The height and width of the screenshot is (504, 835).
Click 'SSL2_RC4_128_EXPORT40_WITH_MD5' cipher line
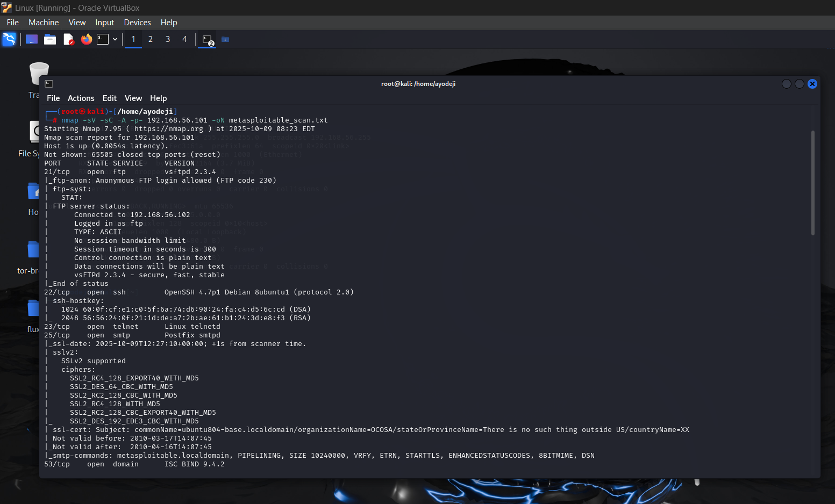click(x=134, y=378)
